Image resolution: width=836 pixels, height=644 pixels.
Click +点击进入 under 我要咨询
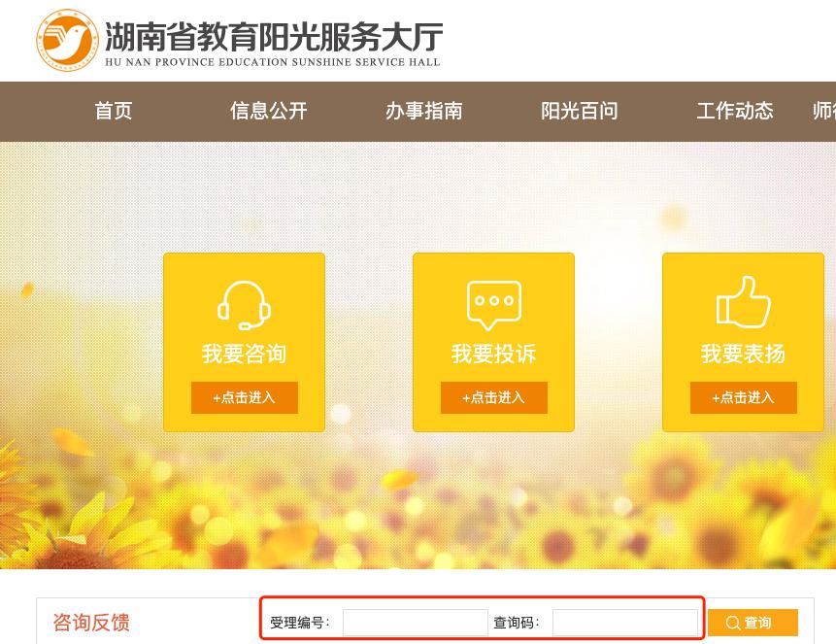[x=244, y=397]
